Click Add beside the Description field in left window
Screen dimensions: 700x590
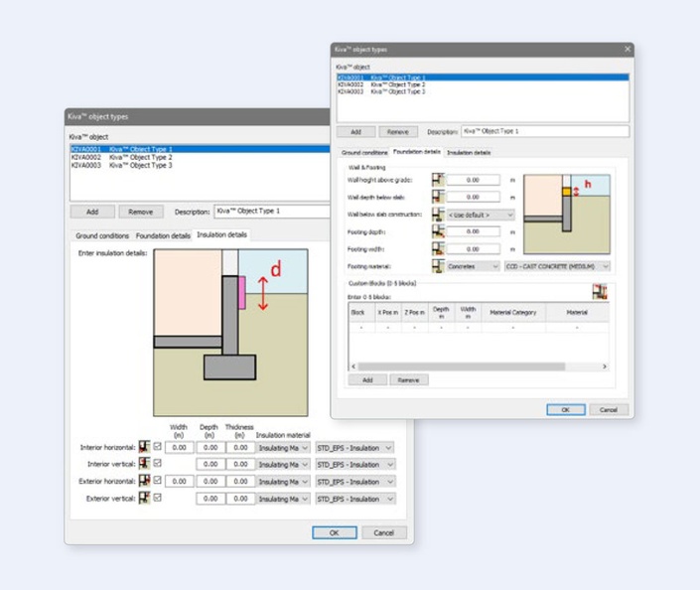click(x=92, y=212)
